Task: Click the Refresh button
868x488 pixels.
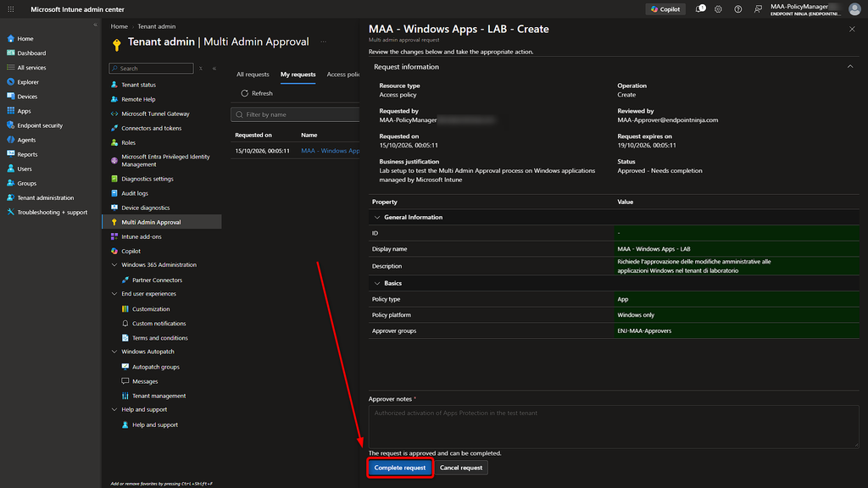Action: click(x=257, y=93)
